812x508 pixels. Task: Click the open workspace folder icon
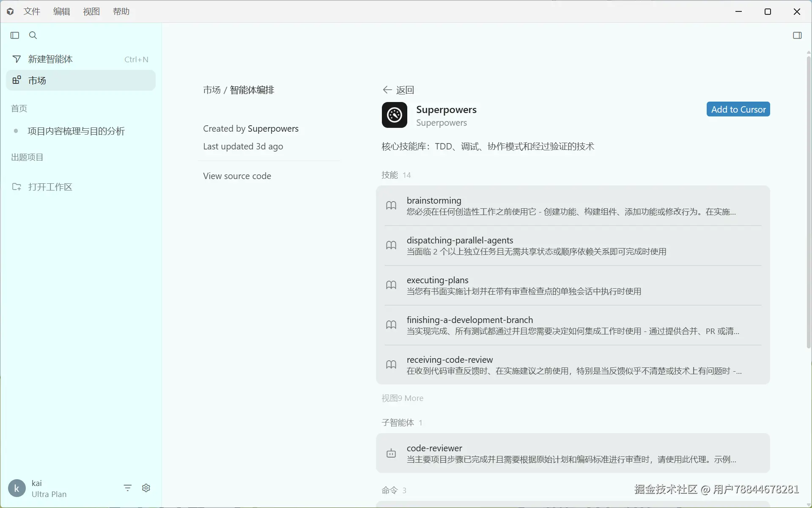(x=16, y=187)
